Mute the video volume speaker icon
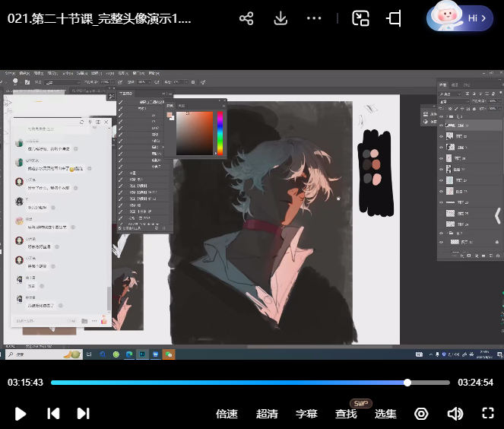 (455, 414)
